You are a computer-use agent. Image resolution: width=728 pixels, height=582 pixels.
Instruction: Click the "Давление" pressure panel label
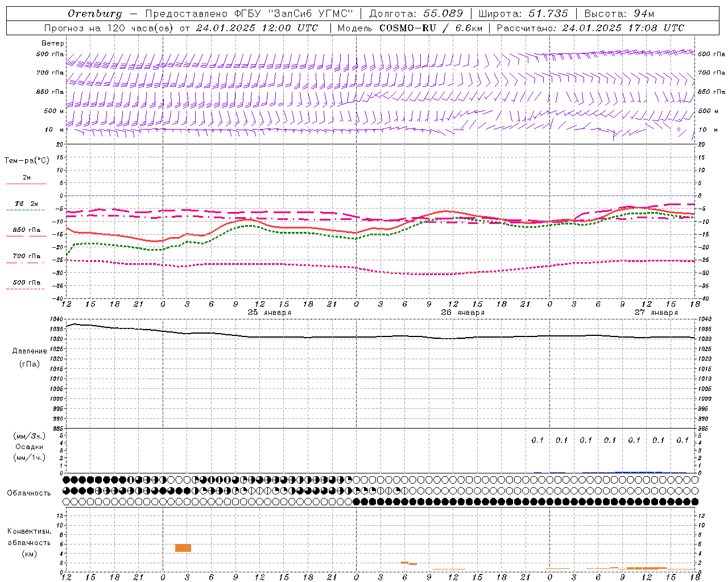click(30, 351)
